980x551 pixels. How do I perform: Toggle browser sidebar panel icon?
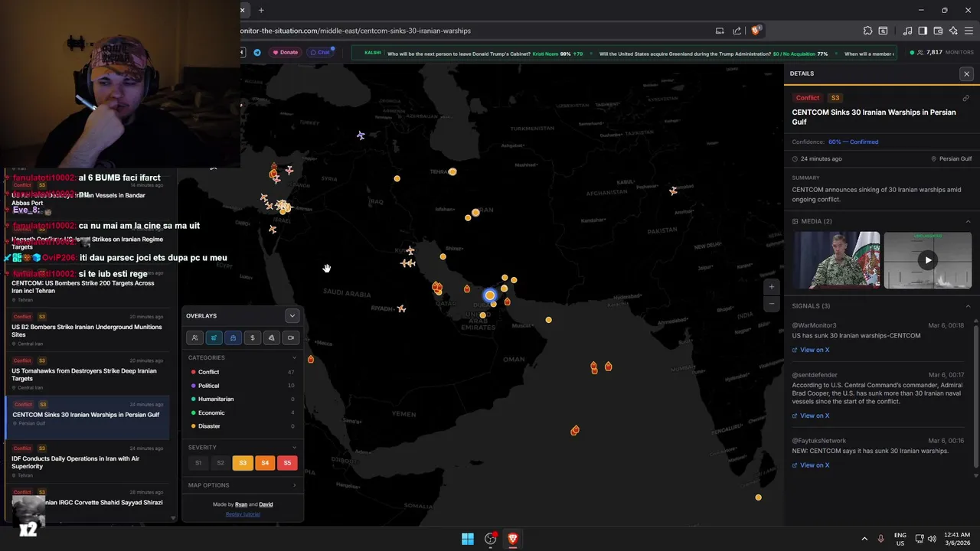923,31
